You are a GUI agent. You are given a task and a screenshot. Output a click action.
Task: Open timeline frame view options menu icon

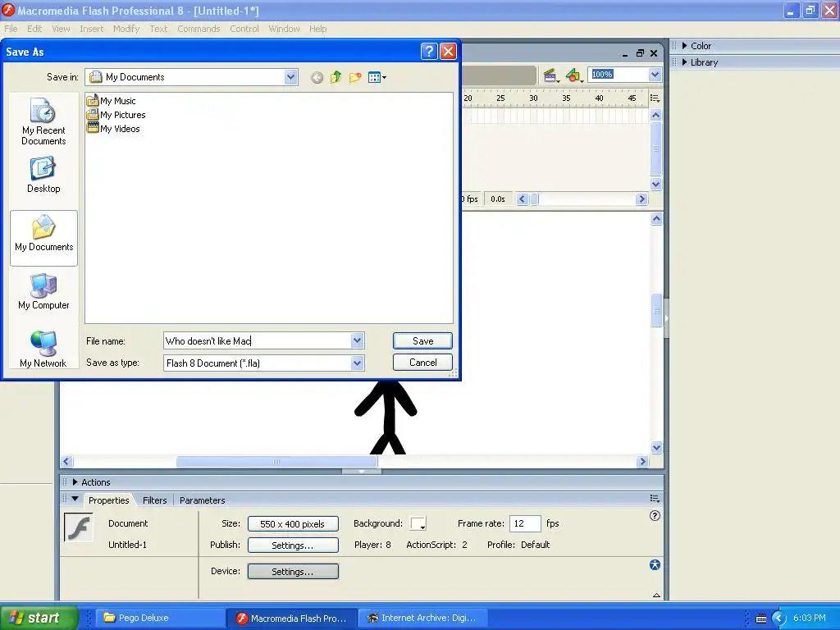(x=655, y=98)
